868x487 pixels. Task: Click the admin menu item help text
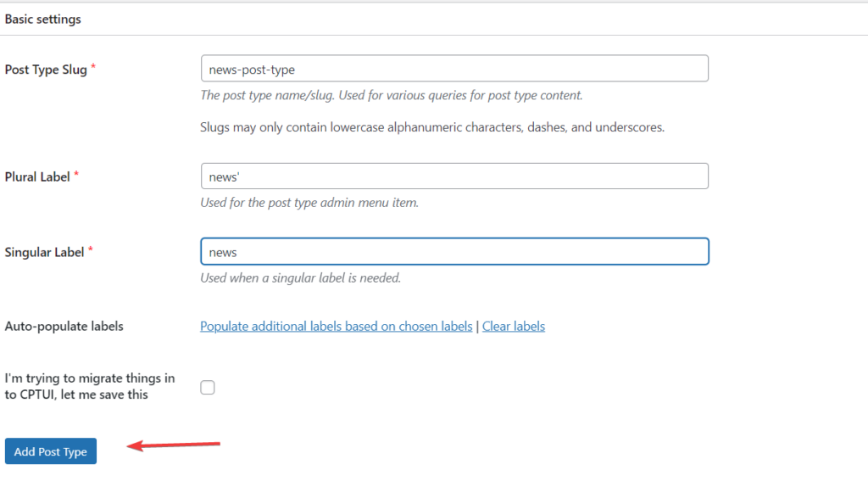coord(309,203)
